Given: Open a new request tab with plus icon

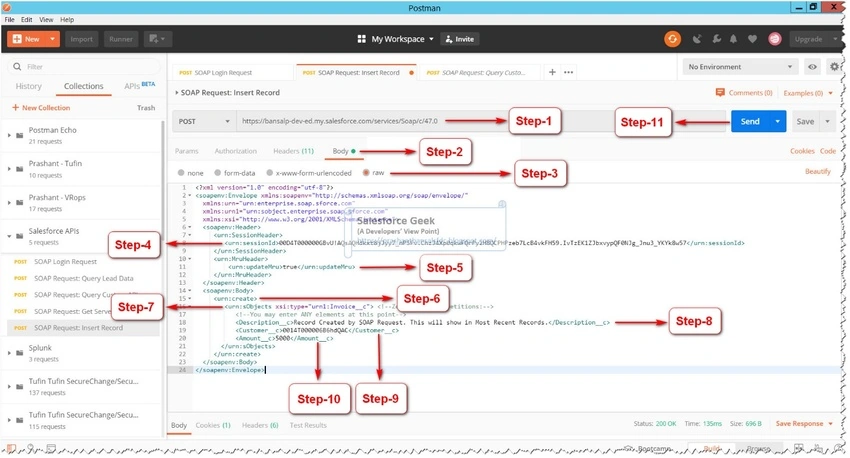Looking at the screenshot, I should click(x=552, y=72).
